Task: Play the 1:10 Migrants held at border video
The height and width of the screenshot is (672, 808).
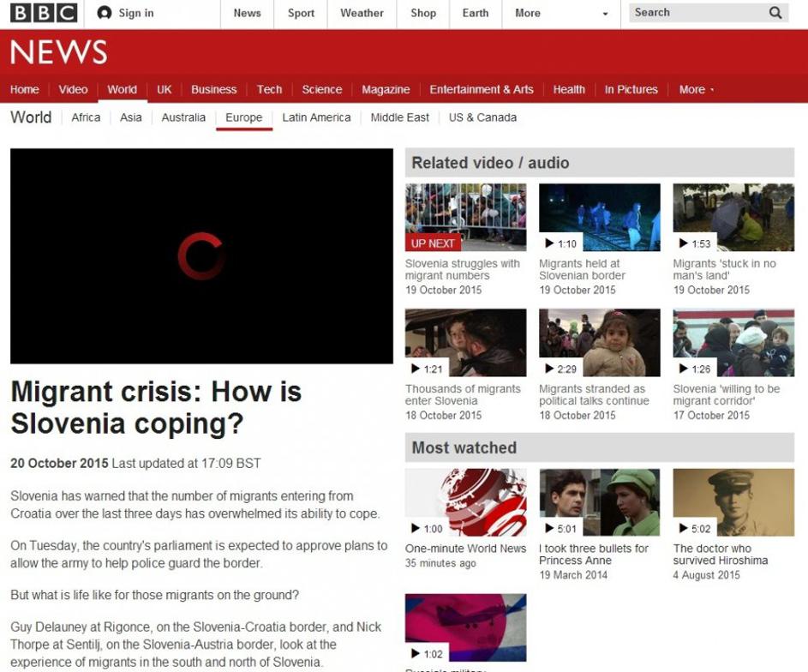Action: [x=599, y=217]
